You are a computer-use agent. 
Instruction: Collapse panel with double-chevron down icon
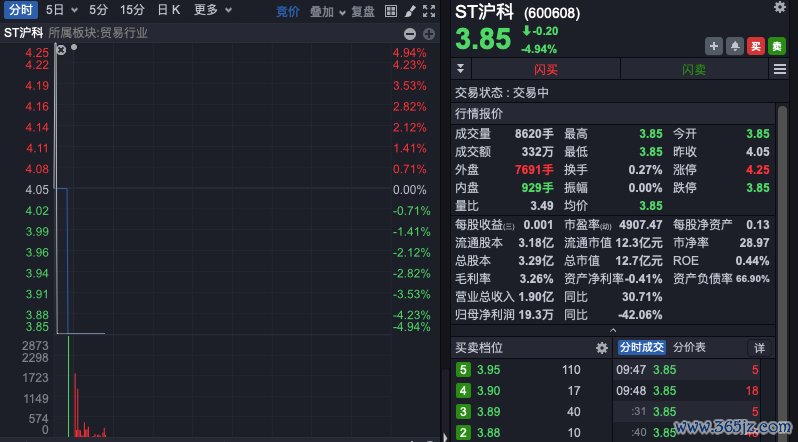click(461, 69)
